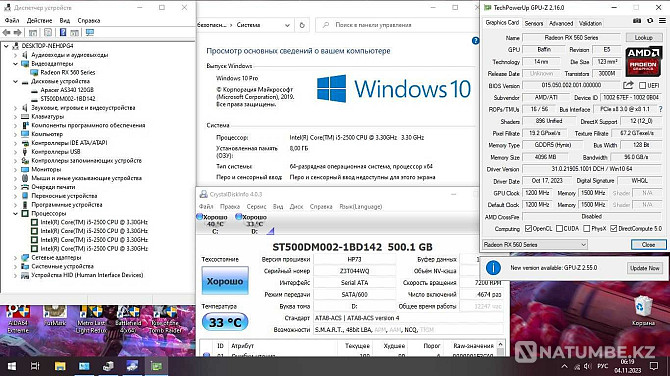Switch to the Validation tab in GPU-Z
The width and height of the screenshot is (670, 376).
tap(590, 23)
